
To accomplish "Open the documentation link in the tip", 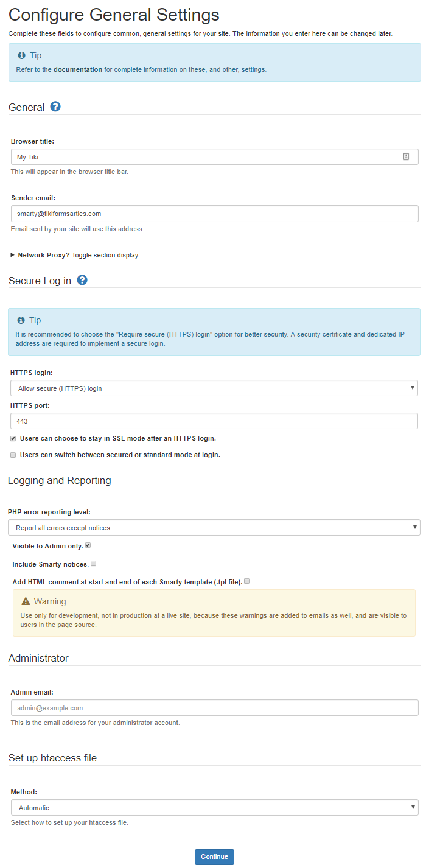I will tap(78, 69).
